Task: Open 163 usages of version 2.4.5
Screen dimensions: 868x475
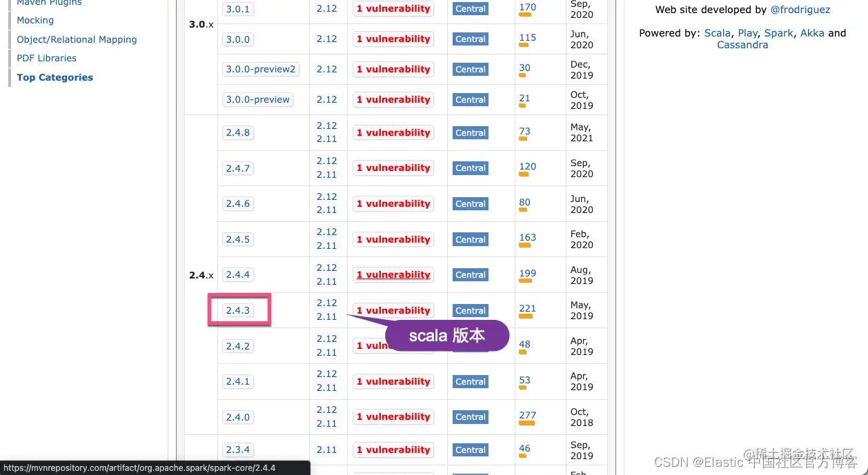Action: (528, 238)
